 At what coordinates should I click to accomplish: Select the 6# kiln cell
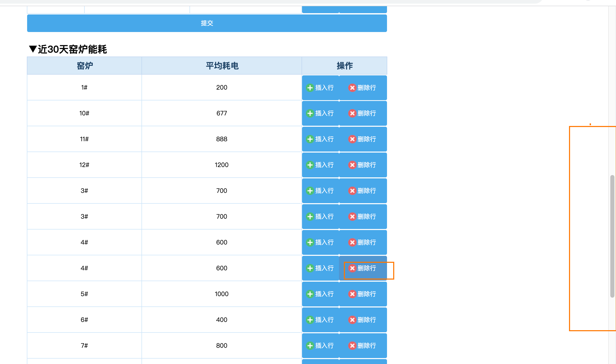click(x=84, y=320)
